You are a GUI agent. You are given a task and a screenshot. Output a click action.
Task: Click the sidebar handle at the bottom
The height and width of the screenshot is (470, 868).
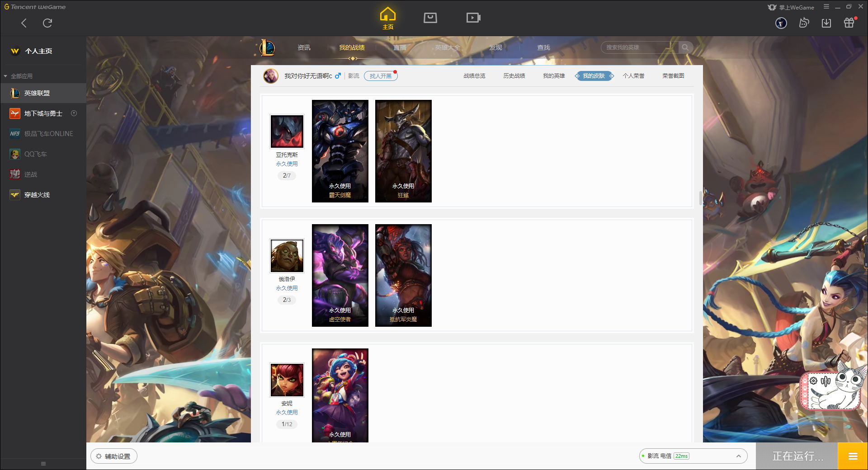pyautogui.click(x=43, y=464)
